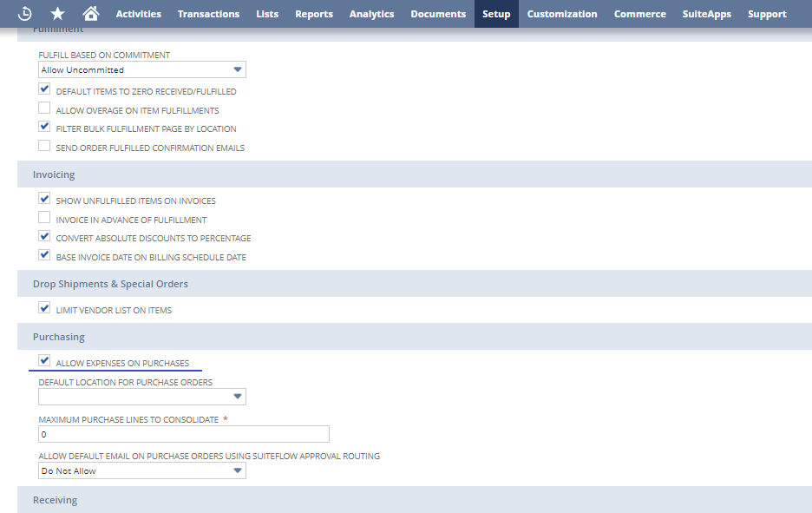Toggle Allow Expenses on Purchases off
This screenshot has width=812, height=513.
point(44,360)
